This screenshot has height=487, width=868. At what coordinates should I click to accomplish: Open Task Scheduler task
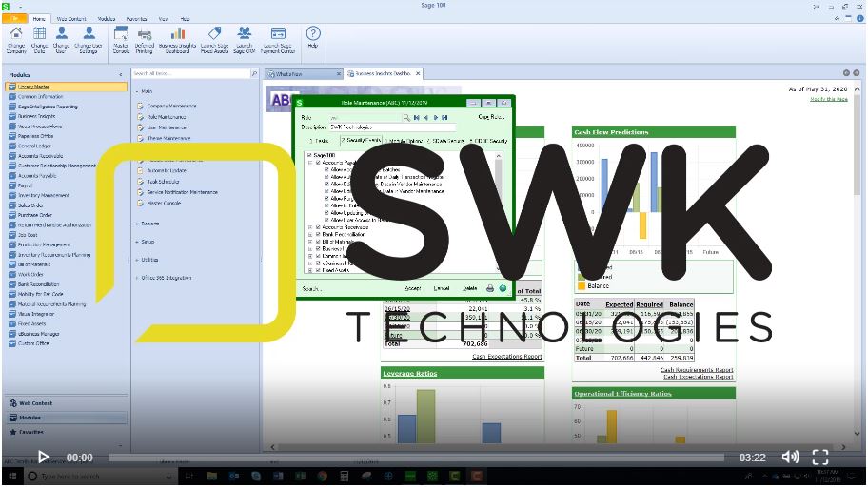pyautogui.click(x=164, y=182)
